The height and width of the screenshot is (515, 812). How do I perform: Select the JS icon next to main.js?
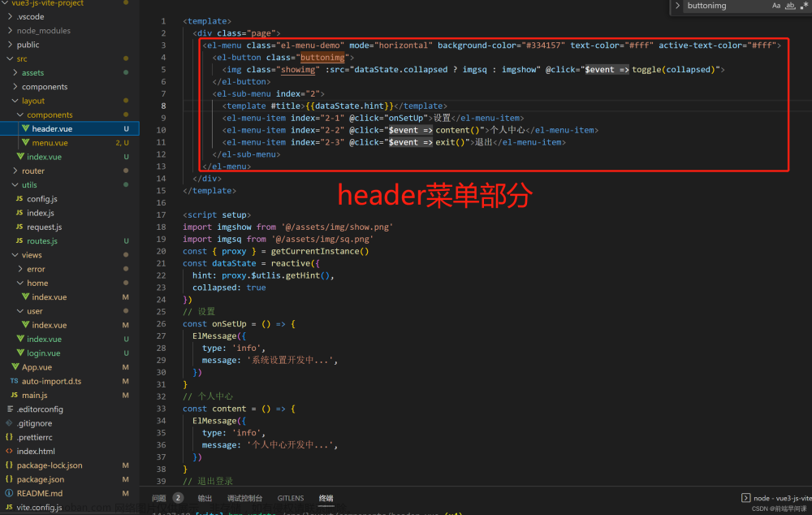pyautogui.click(x=14, y=395)
